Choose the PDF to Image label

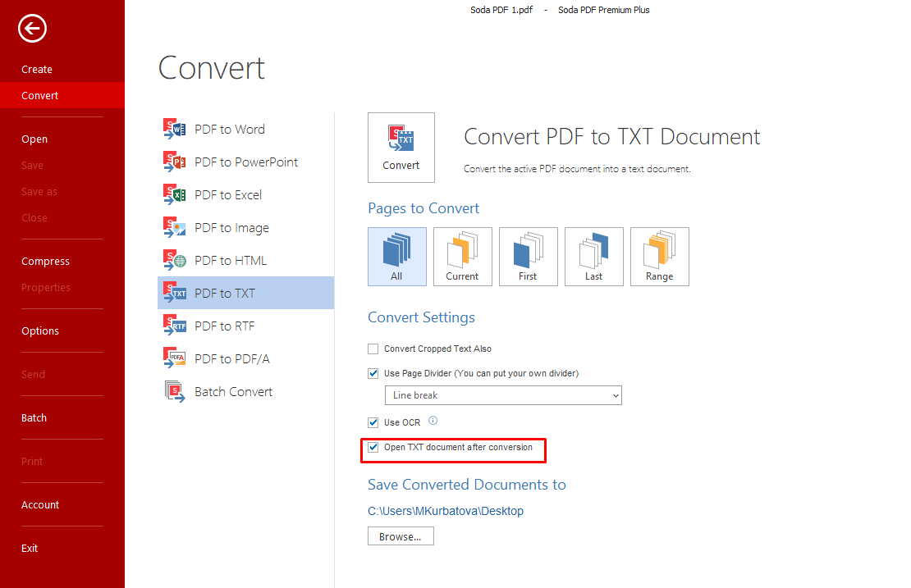[231, 228]
